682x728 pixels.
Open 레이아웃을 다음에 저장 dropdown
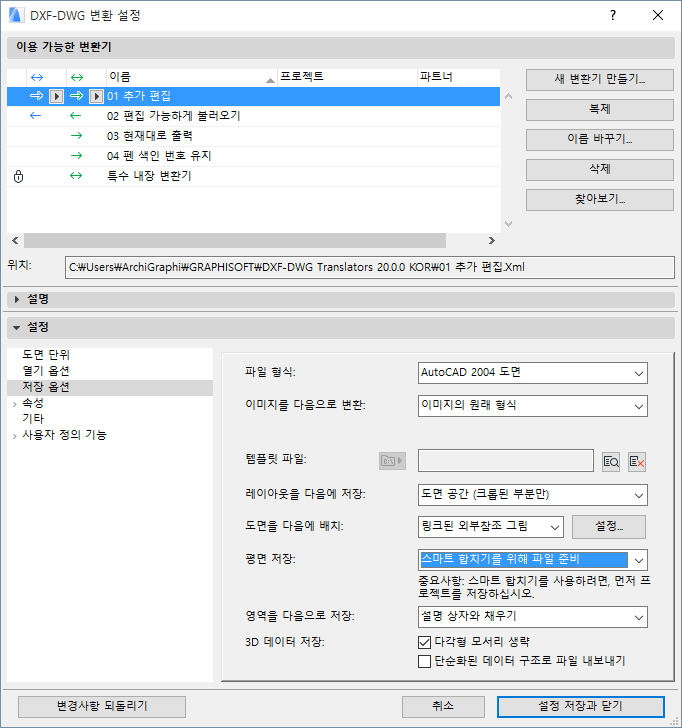click(x=533, y=495)
